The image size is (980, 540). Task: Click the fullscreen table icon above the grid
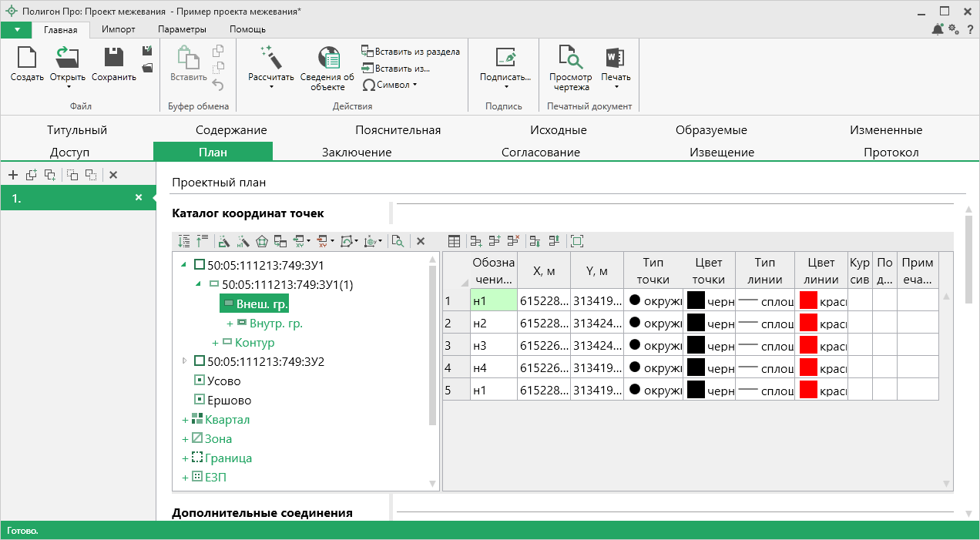(577, 241)
